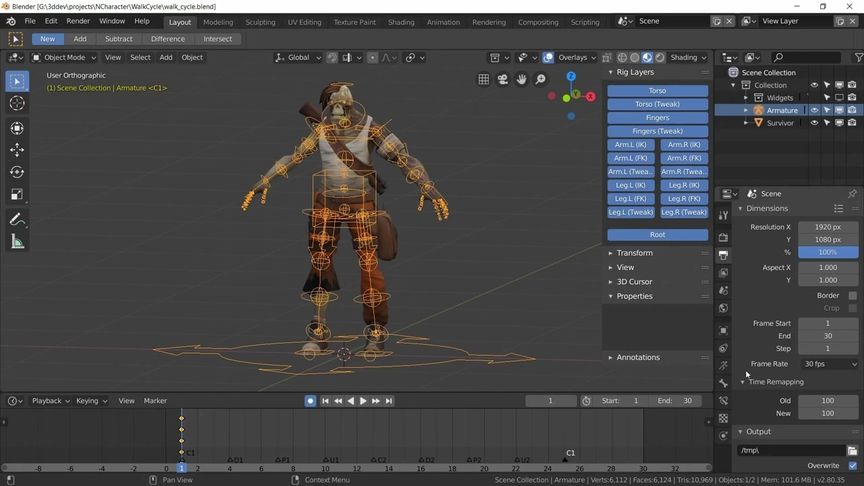Select the Annotate pencil tool
Screen dimensions: 864x486
(17, 219)
